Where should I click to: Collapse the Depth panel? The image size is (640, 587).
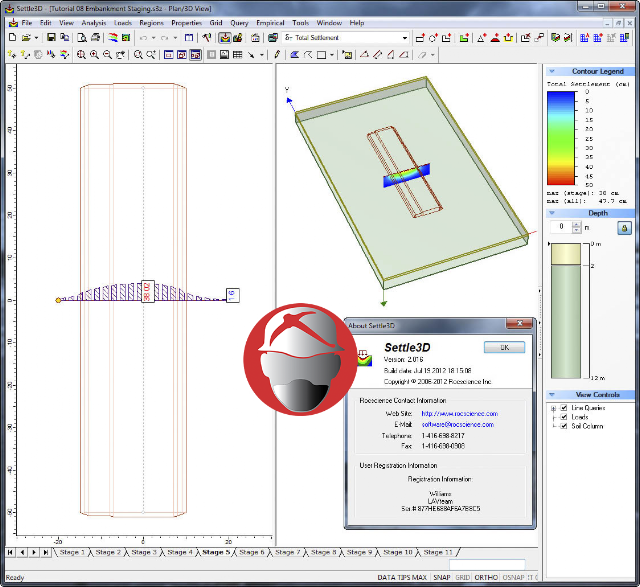click(552, 213)
